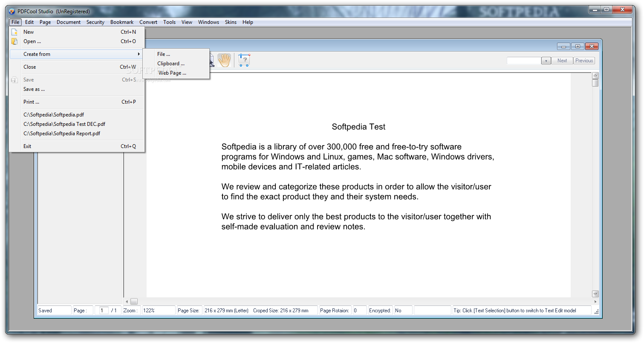Choose Exit from the File menu
The width and height of the screenshot is (644, 343).
[77, 146]
